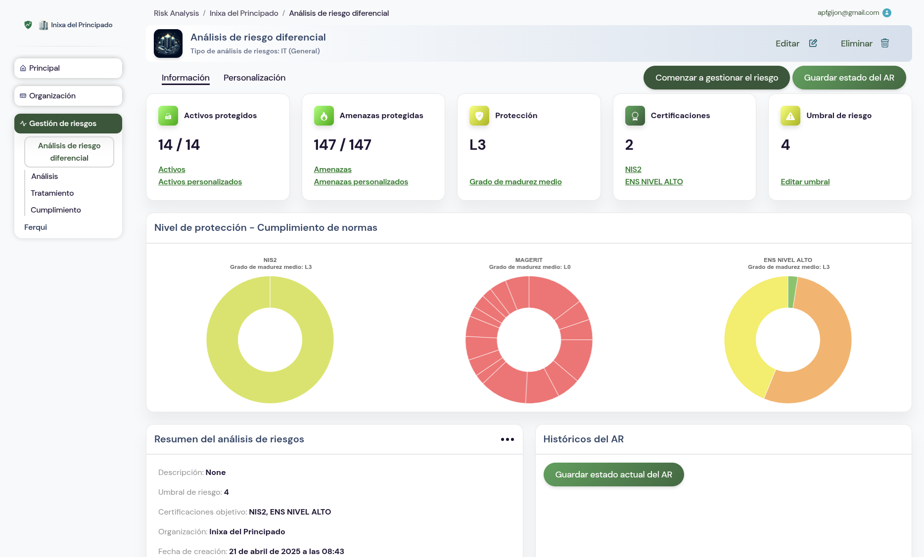
Task: Click the Protección shield icon
Action: pyautogui.click(x=479, y=116)
